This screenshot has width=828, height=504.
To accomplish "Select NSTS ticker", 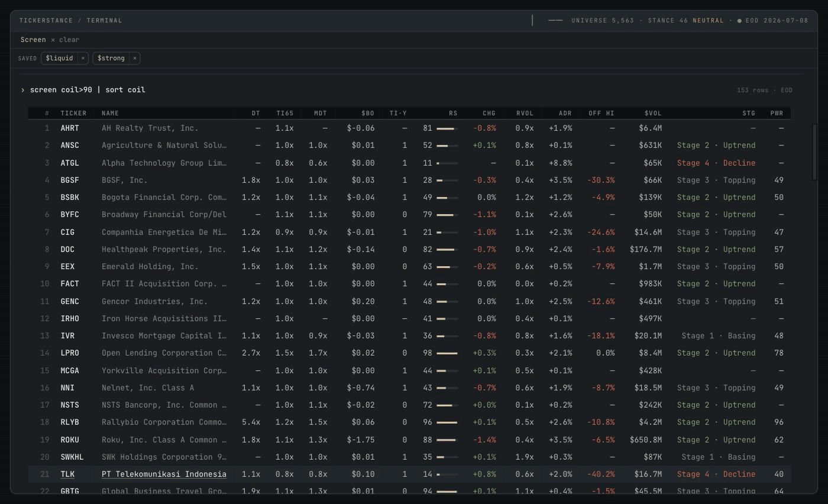I will (x=70, y=405).
